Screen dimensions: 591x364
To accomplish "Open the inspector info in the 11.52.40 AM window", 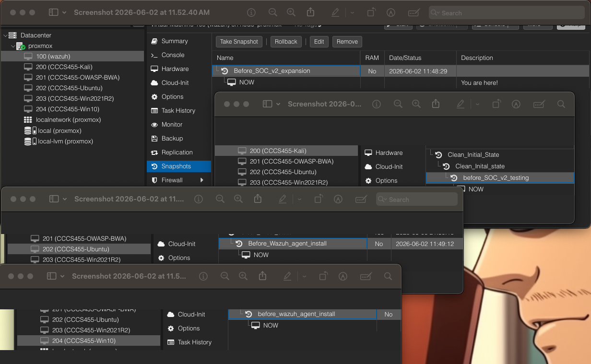I will point(251,12).
